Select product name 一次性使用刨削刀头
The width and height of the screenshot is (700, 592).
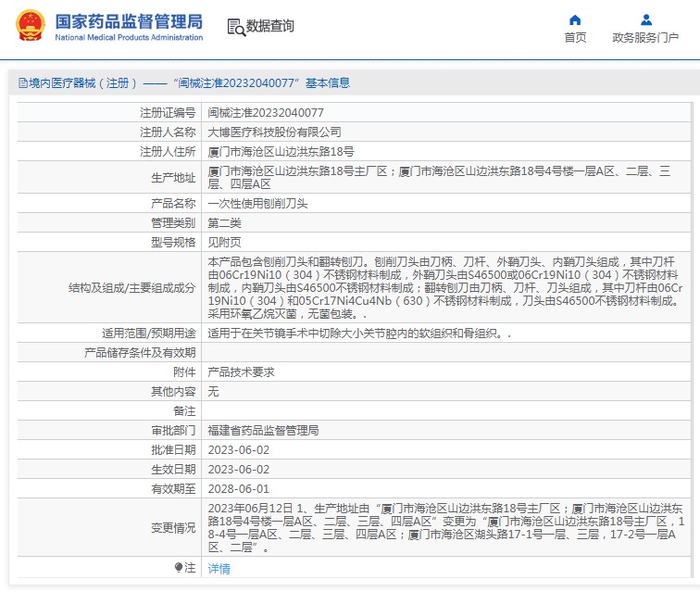257,203
